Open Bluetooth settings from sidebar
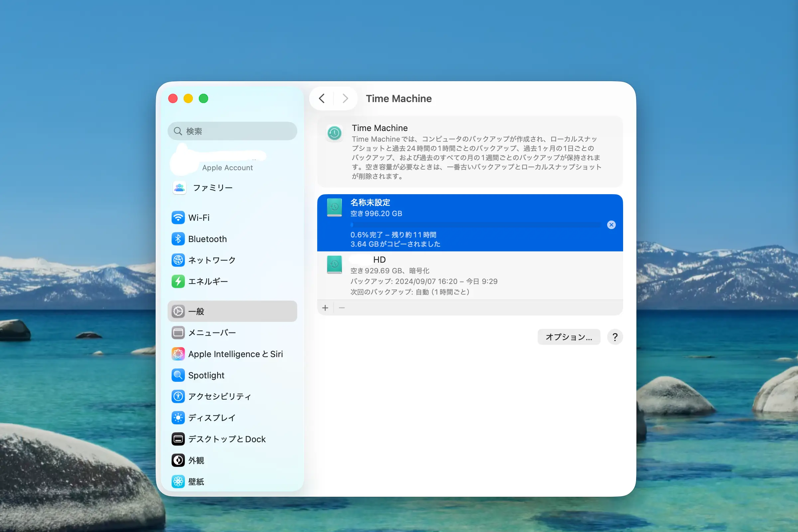 207,239
